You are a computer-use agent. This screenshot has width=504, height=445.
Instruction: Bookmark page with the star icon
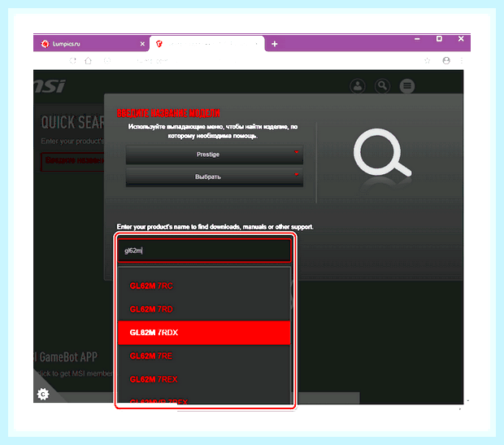coord(427,60)
